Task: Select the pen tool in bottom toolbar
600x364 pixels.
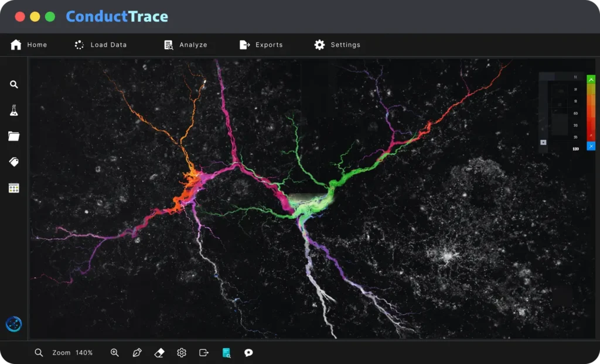Action: pyautogui.click(x=137, y=352)
